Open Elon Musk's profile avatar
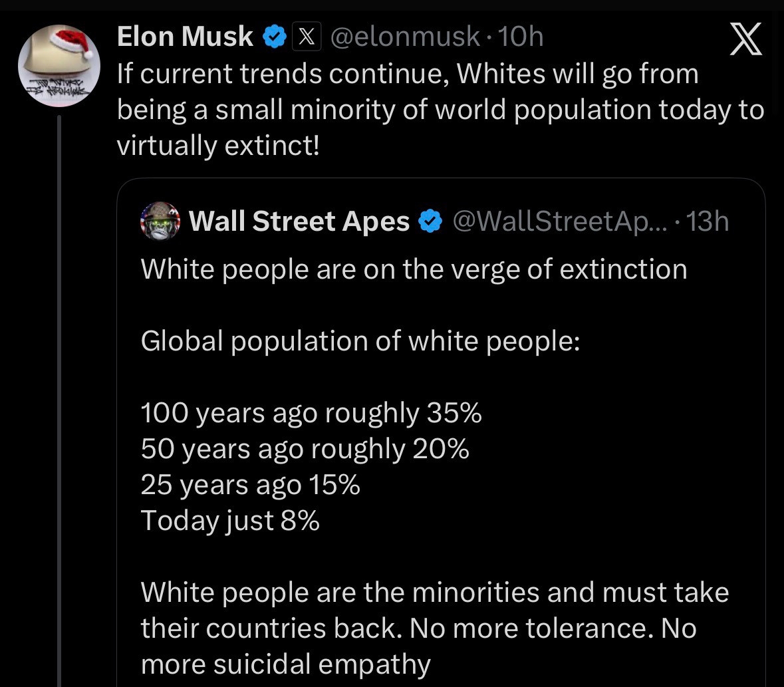784x687 pixels. [x=59, y=65]
